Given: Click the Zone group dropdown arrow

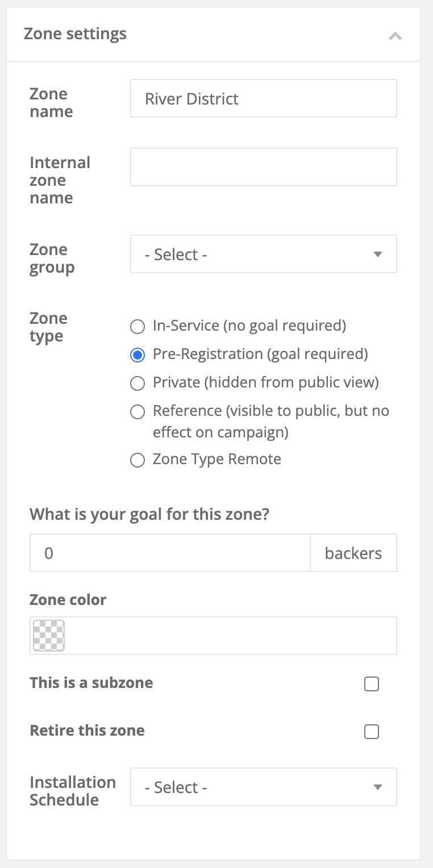Looking at the screenshot, I should pyautogui.click(x=377, y=254).
